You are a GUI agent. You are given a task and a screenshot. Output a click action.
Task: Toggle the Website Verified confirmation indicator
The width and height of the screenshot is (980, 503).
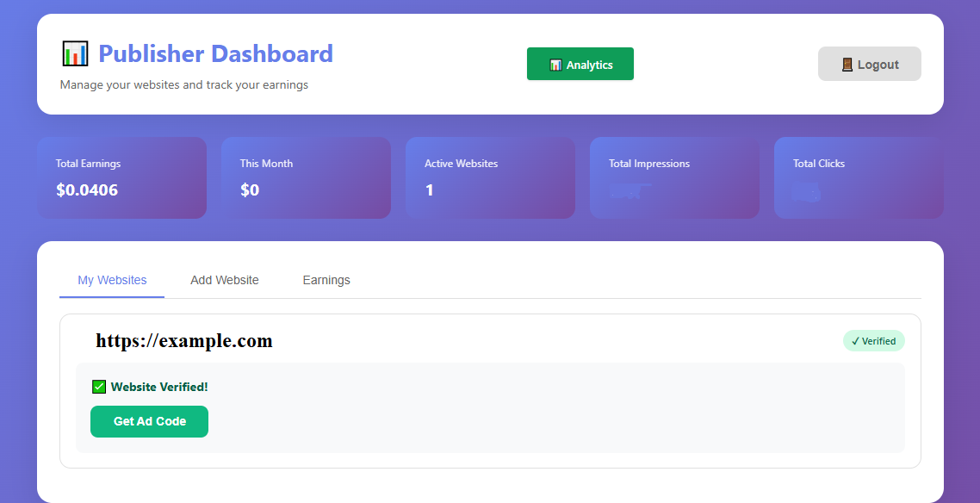(150, 386)
